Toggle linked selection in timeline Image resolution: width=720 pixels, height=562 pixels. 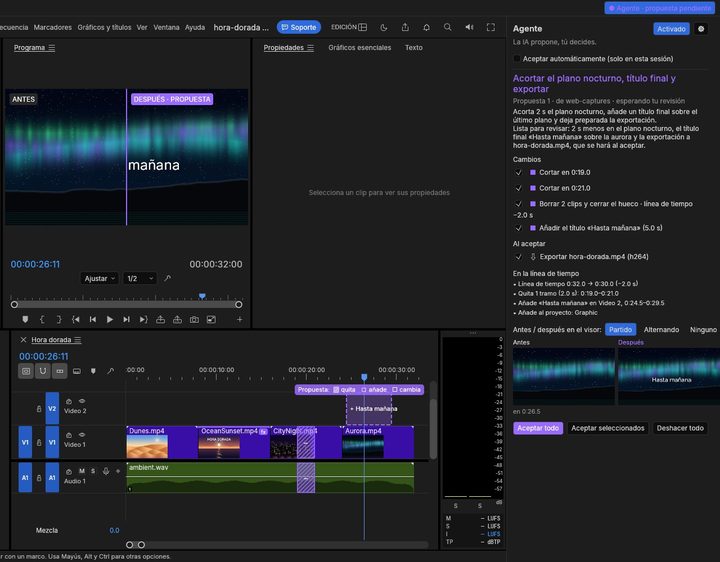[60, 371]
